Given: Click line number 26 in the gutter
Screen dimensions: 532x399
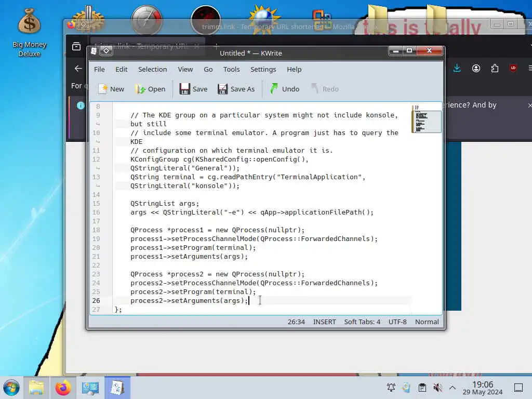Looking at the screenshot, I should (x=96, y=301).
